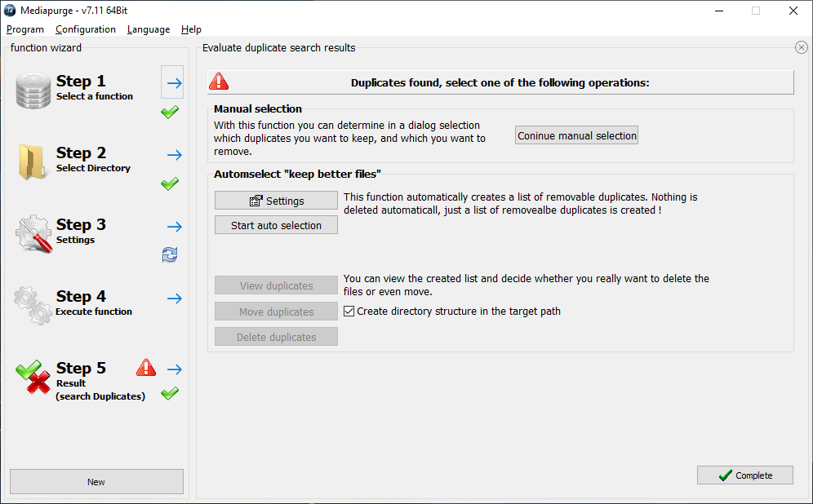Click the New button in the wizard
813x504 pixels.
[96, 482]
